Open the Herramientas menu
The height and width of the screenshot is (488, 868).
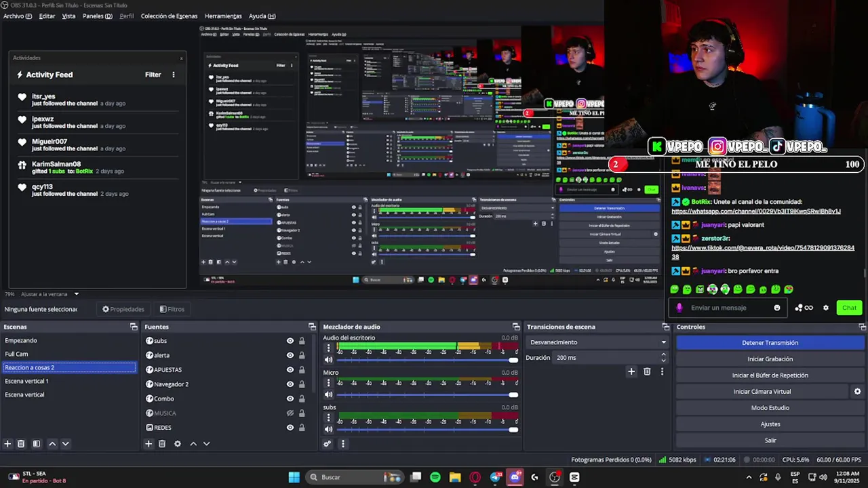pyautogui.click(x=223, y=16)
